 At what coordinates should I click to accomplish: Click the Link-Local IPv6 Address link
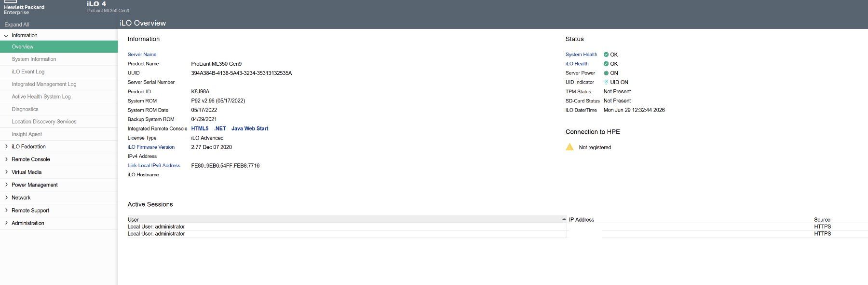pyautogui.click(x=154, y=166)
